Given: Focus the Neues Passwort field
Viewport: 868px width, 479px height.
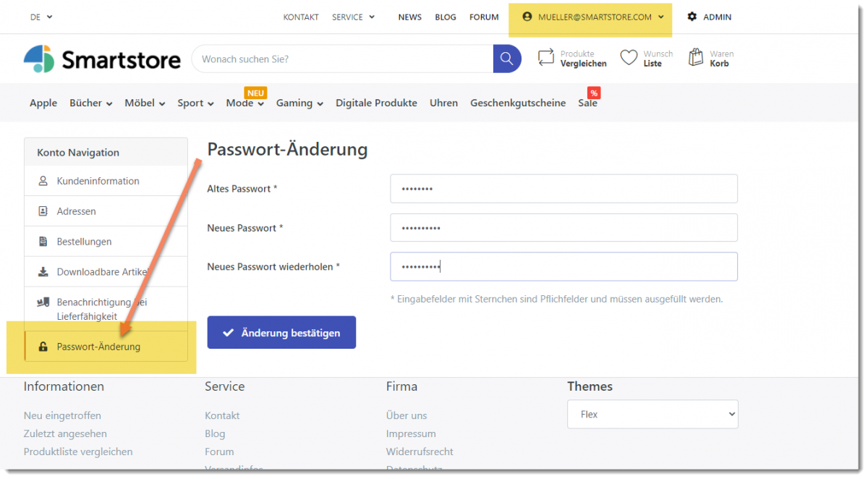Looking at the screenshot, I should [x=563, y=228].
